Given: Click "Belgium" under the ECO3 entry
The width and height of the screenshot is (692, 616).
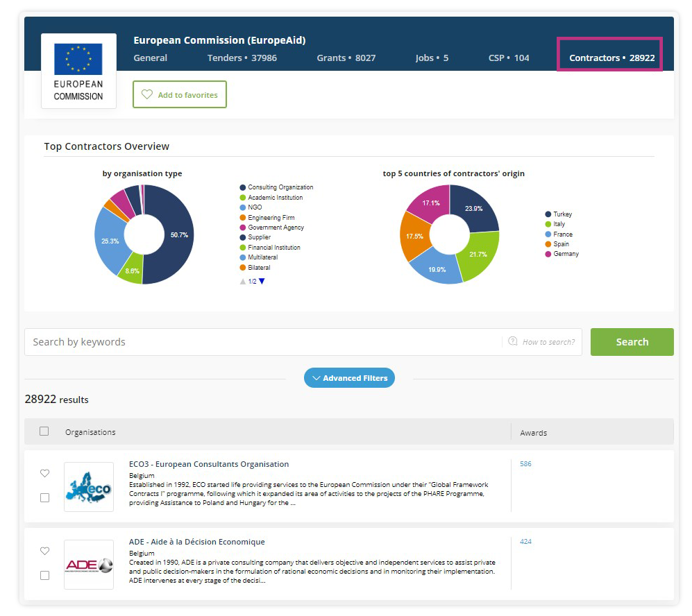Looking at the screenshot, I should point(142,475).
